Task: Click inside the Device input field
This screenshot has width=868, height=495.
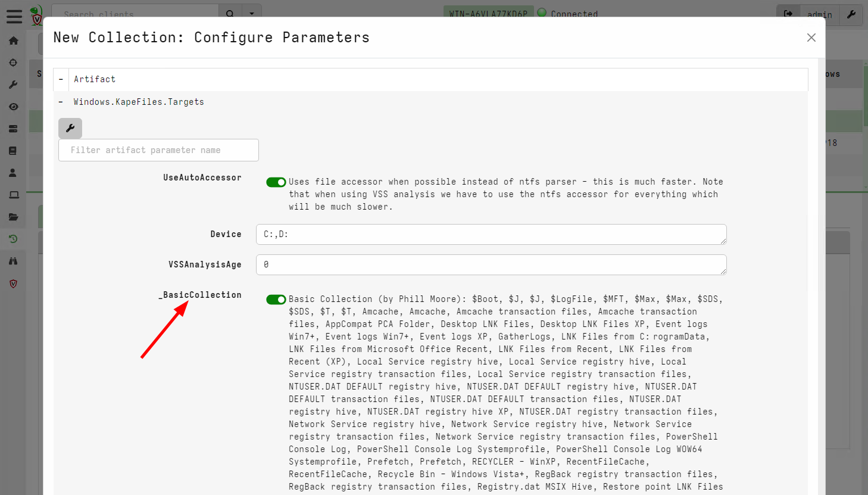Action: (x=491, y=234)
